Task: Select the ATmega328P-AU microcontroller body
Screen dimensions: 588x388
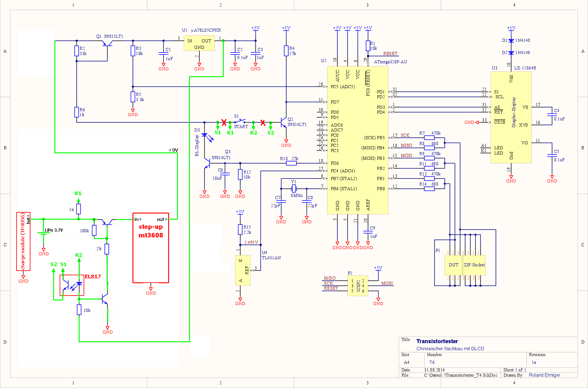Action: [x=358, y=140]
